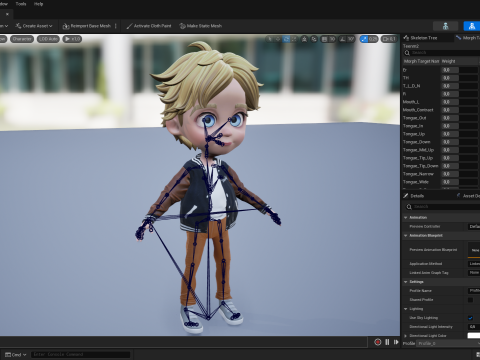Select the highlighted blue mesh mode icon
Viewport: 480px width, 360px height.
pyautogui.click(x=472, y=26)
